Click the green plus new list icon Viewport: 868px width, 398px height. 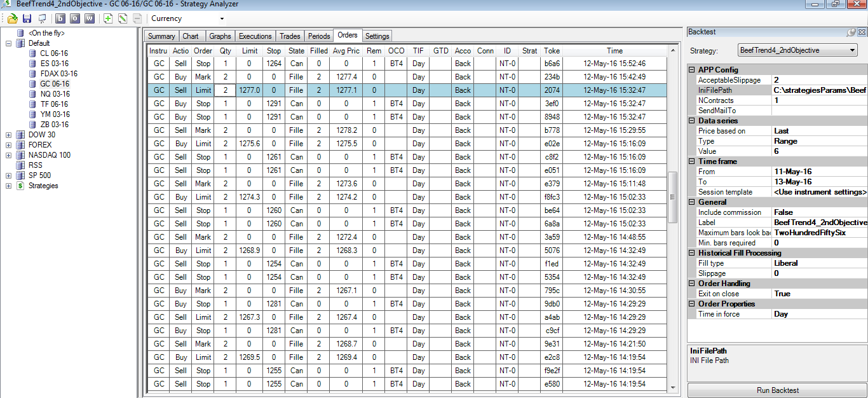(x=108, y=18)
